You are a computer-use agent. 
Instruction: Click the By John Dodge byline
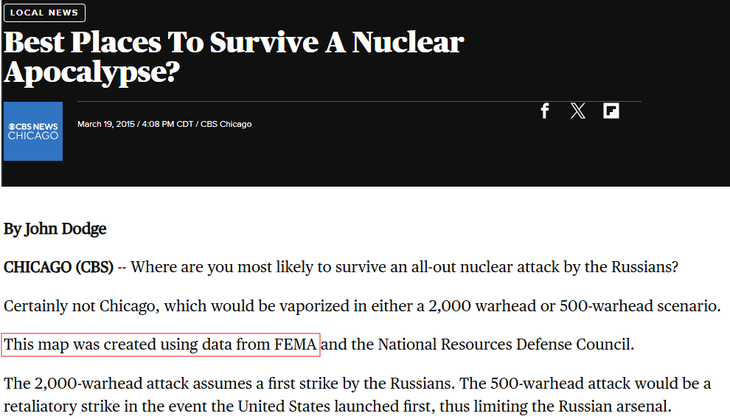pyautogui.click(x=55, y=228)
